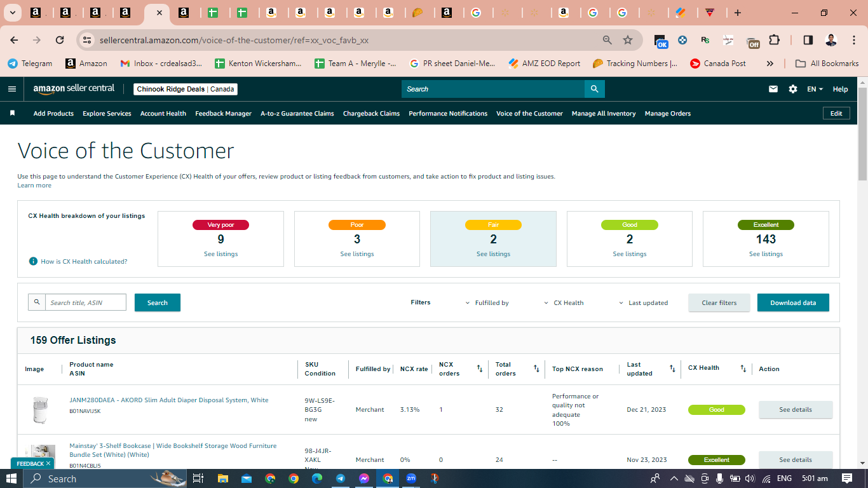
Task: Click the extension with the blue OK badge
Action: tap(660, 41)
